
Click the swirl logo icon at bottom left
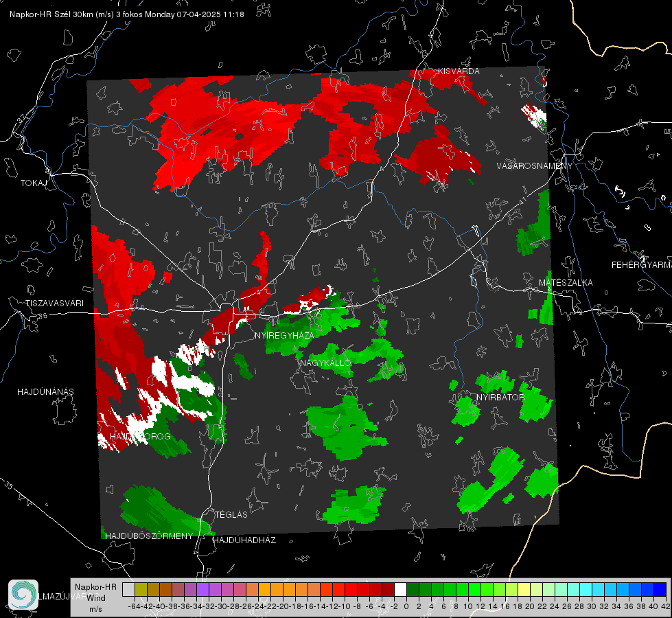23,595
